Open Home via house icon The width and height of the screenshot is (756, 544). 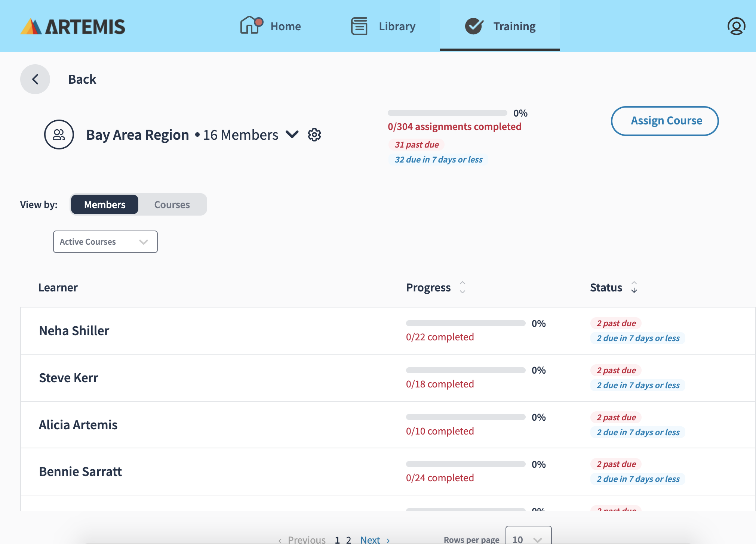point(251,26)
